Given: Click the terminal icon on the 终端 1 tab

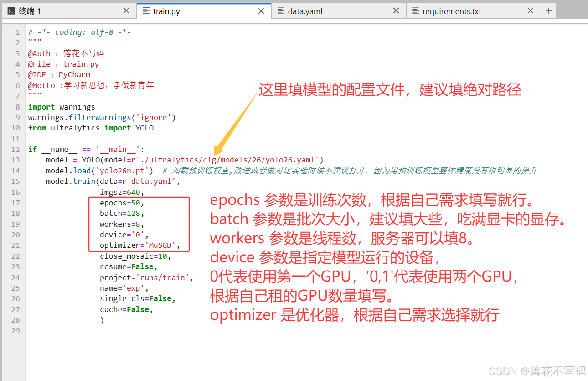Looking at the screenshot, I should coord(11,11).
